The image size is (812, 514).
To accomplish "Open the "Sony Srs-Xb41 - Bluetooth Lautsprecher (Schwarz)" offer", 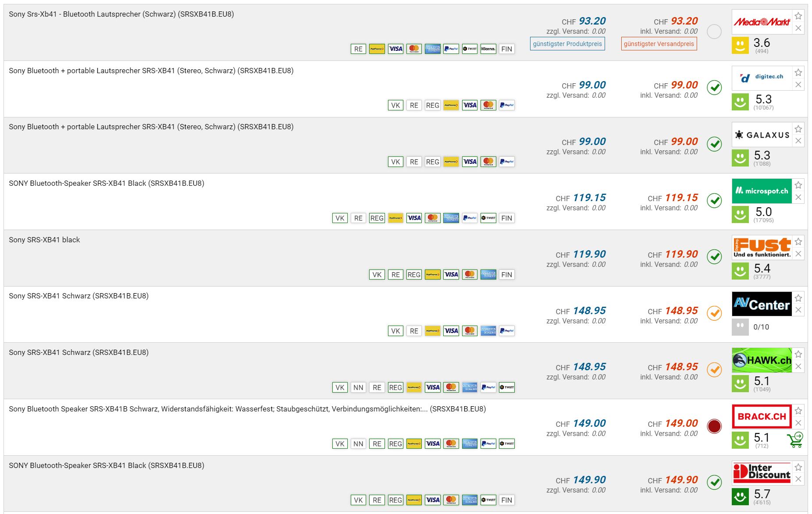I will pyautogui.click(x=121, y=14).
